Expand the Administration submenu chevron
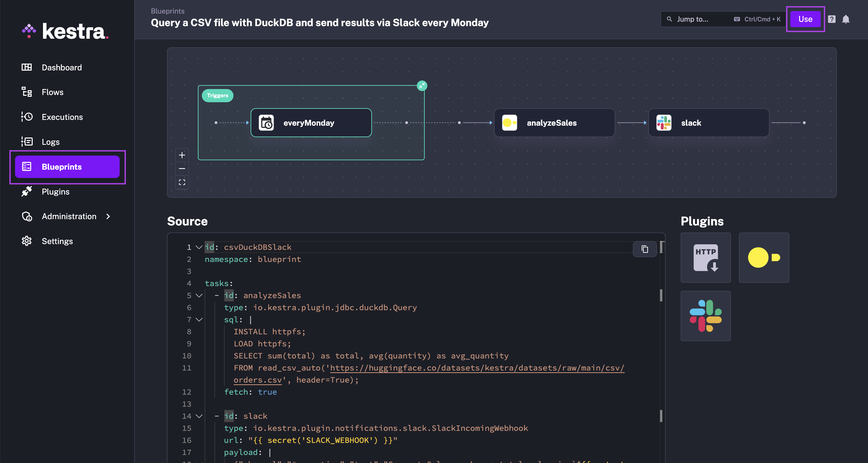The width and height of the screenshot is (868, 463). pyautogui.click(x=108, y=216)
